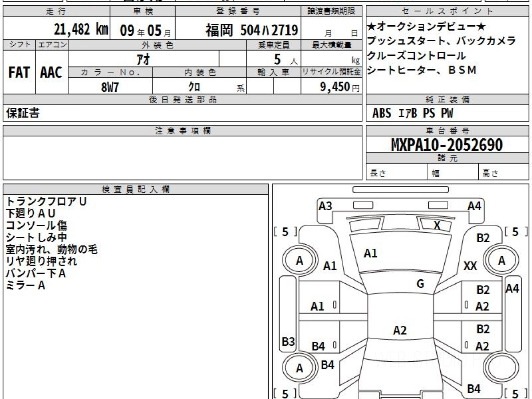Click the exterior color アオ cell

tap(144, 59)
